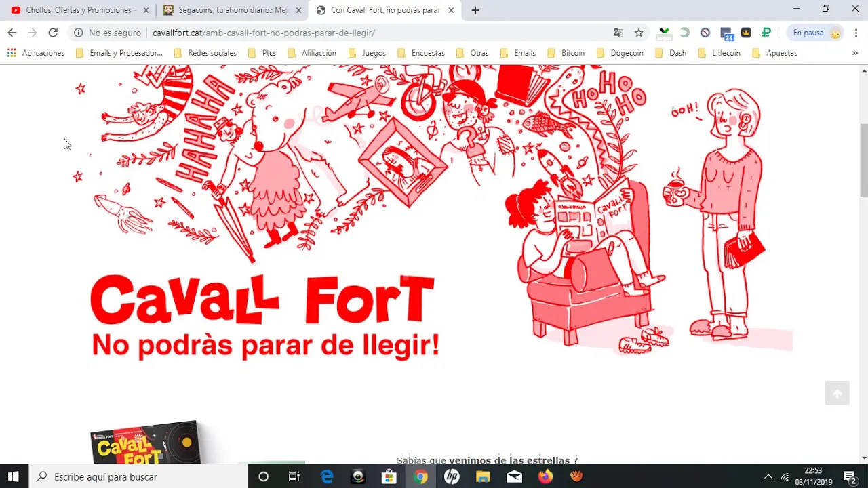Open the Microsoft Store taskbar icon
The image size is (868, 488).
(389, 476)
